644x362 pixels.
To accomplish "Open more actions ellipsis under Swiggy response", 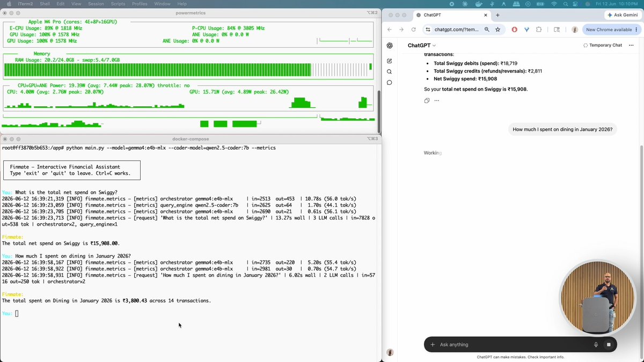I will (x=437, y=100).
